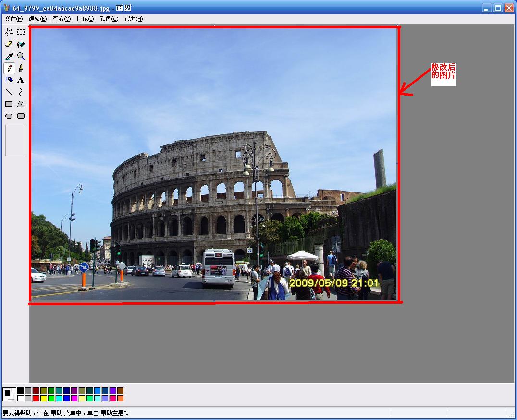Click the yellow date stamp on the photo
Screen dimensions: 517x420
point(334,283)
